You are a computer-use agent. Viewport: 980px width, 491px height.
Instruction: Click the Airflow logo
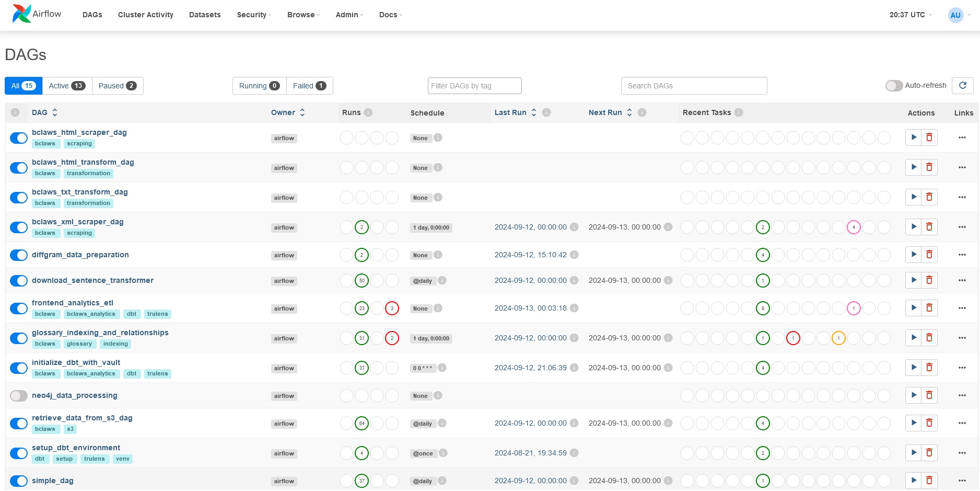[x=37, y=14]
